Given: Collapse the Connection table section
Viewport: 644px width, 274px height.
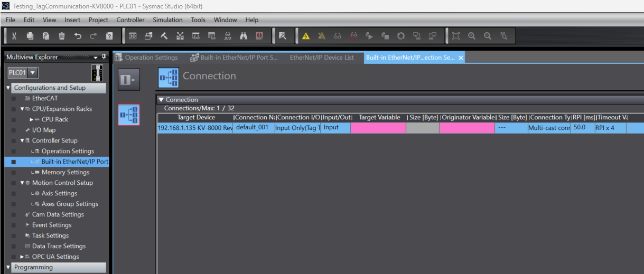Looking at the screenshot, I should point(161,100).
